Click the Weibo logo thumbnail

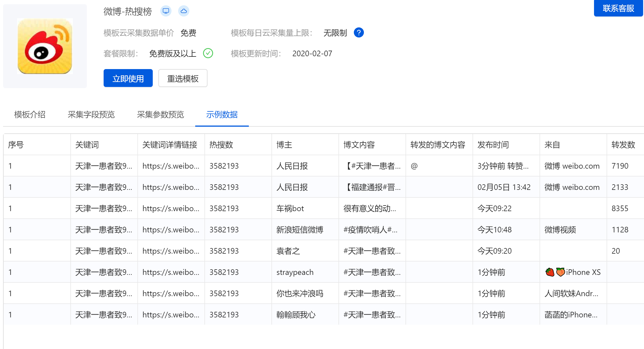tap(45, 46)
